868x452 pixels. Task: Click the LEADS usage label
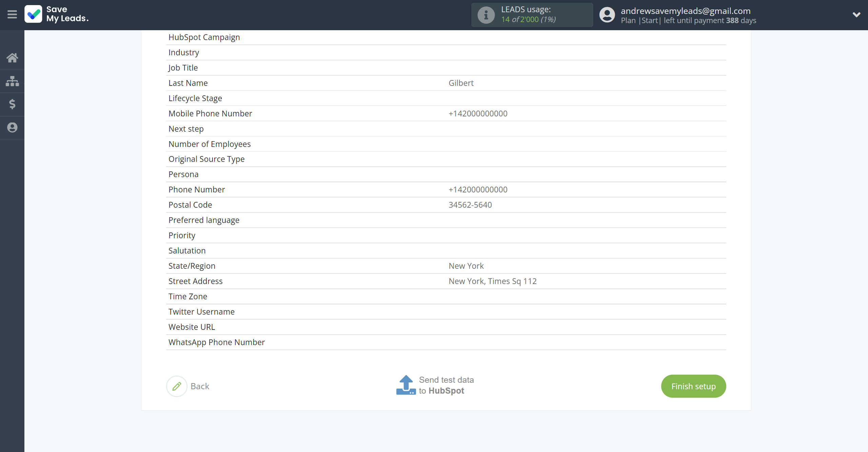526,10
